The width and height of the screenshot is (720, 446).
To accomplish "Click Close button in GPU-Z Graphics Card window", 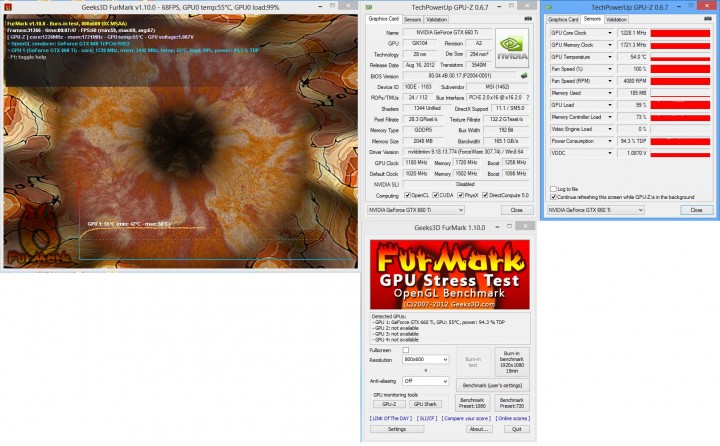I will point(517,210).
